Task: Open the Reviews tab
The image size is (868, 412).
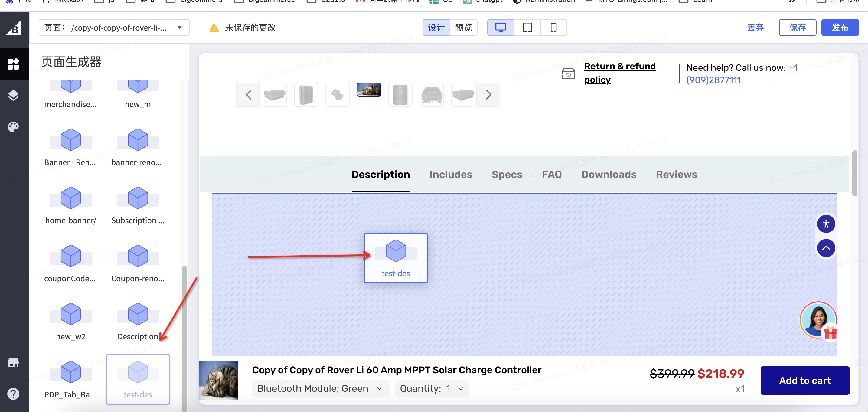Action: (x=676, y=174)
